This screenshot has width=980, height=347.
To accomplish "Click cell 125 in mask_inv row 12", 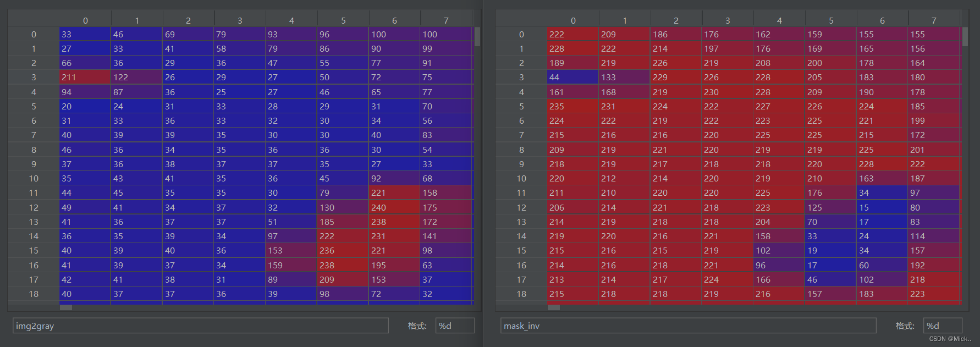I will (x=831, y=207).
